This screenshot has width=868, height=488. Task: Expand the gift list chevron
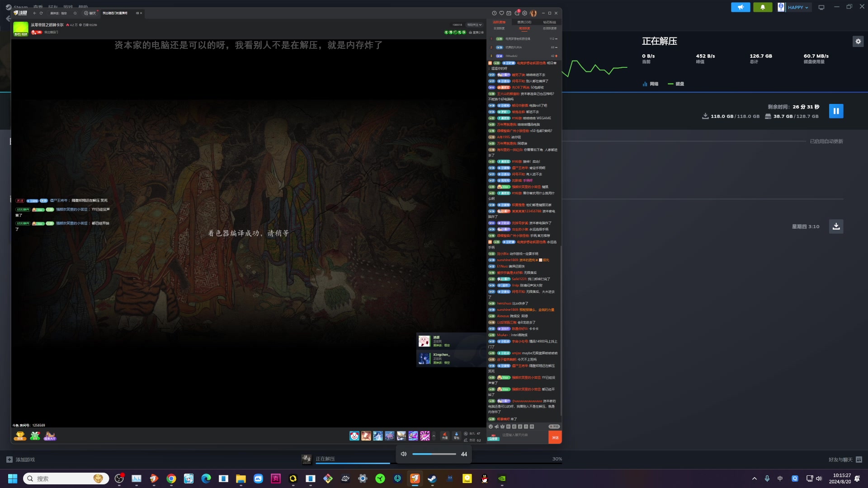pos(434,436)
